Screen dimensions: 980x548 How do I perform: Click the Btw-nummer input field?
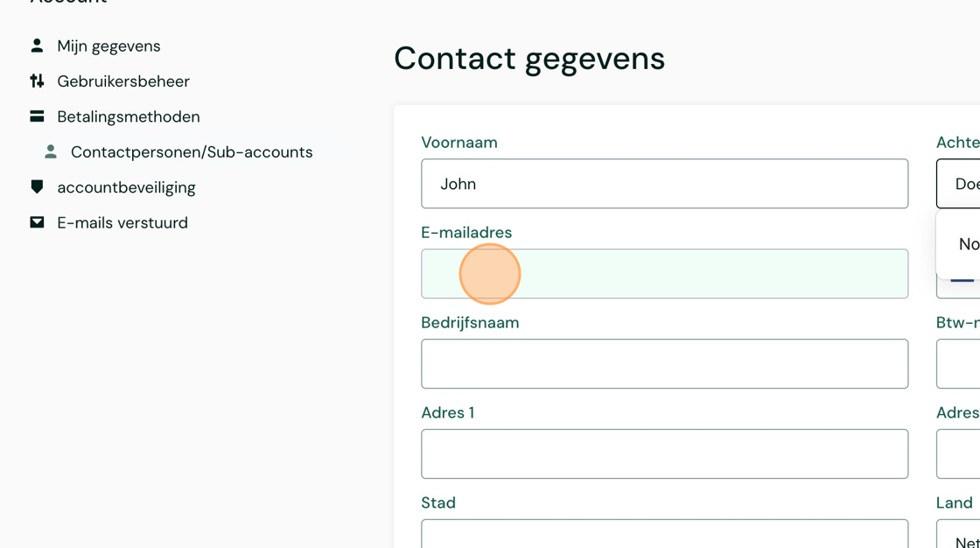click(x=959, y=364)
